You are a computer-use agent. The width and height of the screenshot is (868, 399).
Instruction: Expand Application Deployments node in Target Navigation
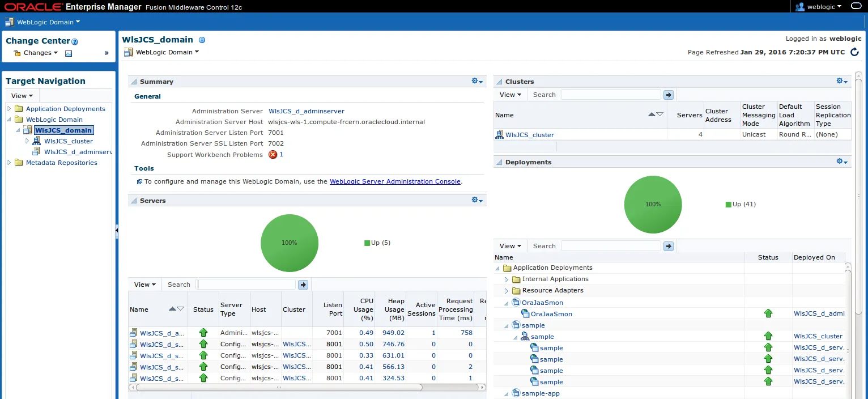9,109
